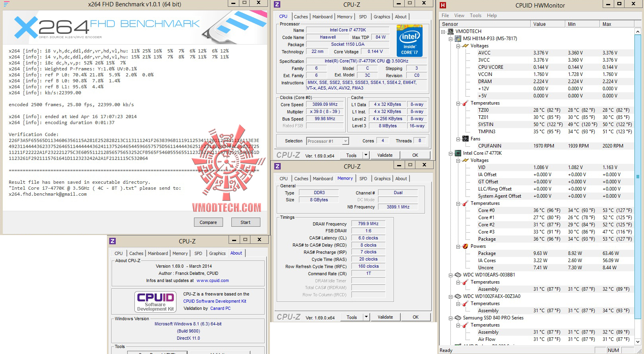Open the File menu in HWMonitor

(445, 16)
